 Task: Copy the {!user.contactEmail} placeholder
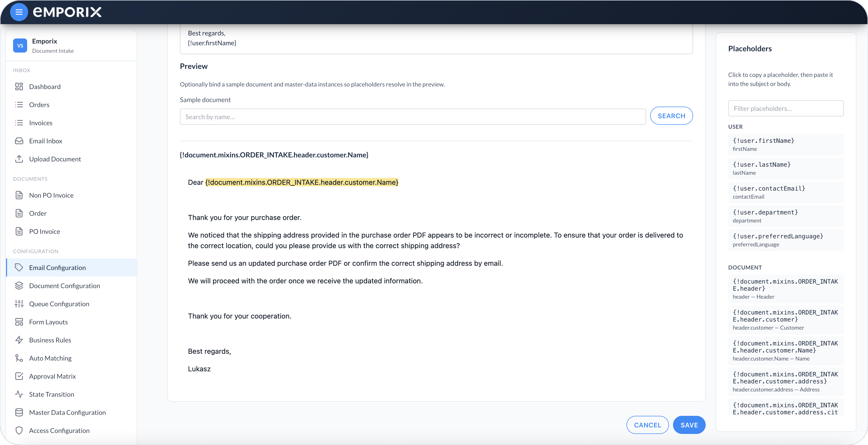tap(786, 193)
